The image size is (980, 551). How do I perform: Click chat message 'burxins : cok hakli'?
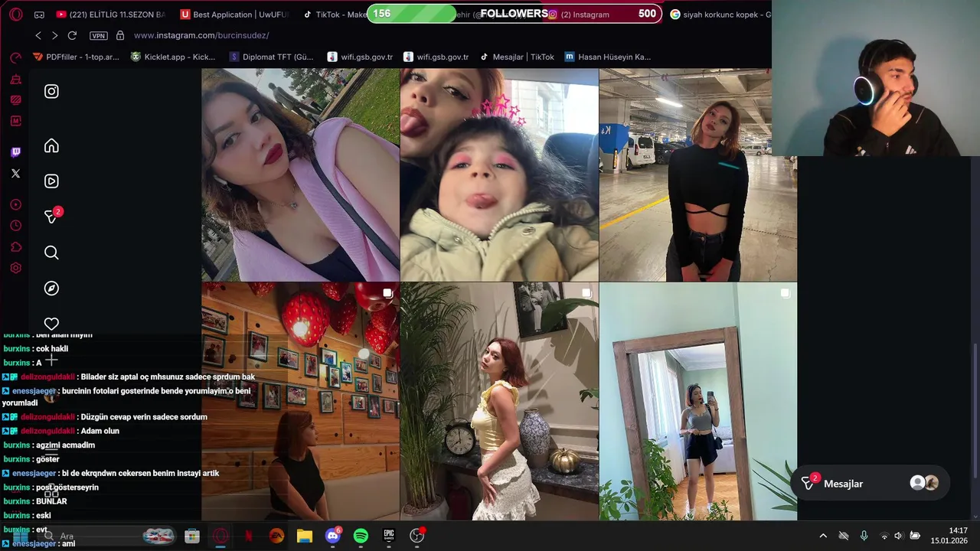coord(36,348)
